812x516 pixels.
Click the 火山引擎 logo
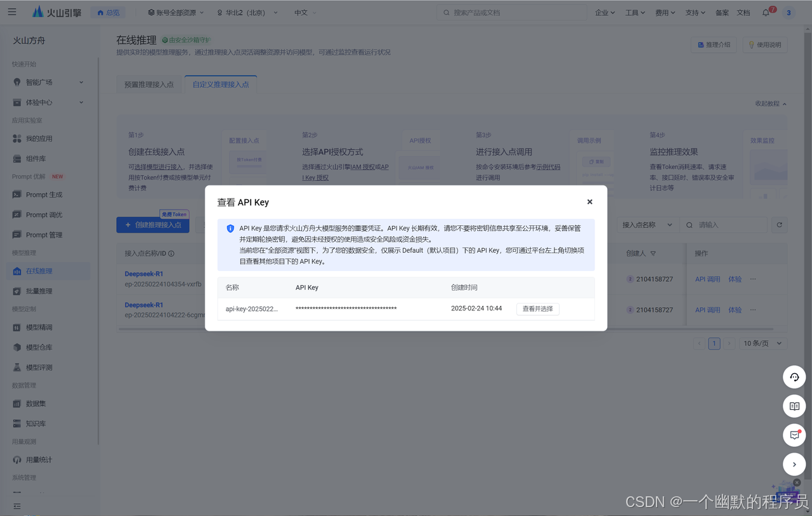tap(57, 12)
